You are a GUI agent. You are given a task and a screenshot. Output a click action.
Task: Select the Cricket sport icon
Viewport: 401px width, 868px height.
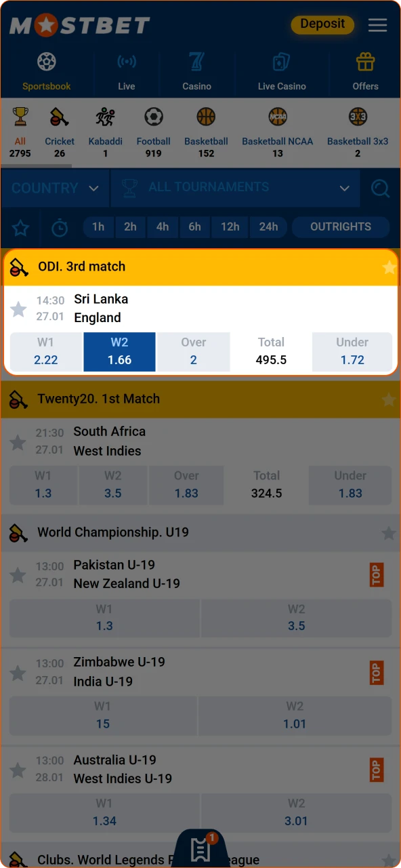click(x=59, y=117)
